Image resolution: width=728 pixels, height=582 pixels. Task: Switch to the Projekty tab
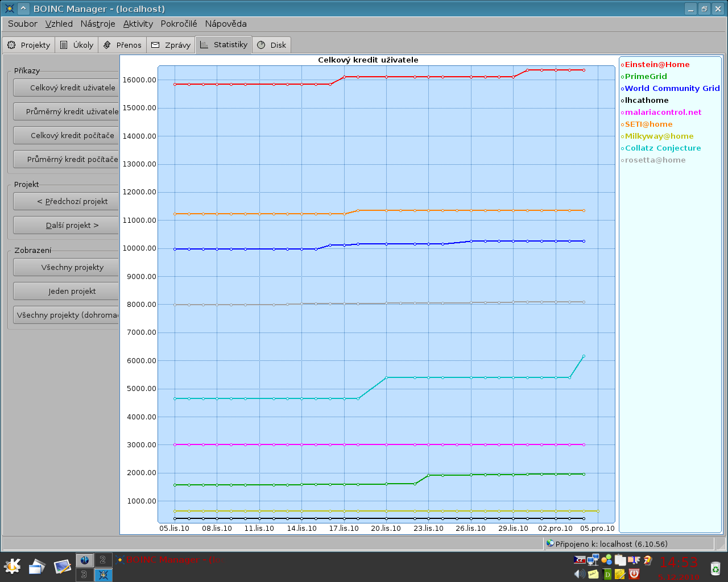29,45
